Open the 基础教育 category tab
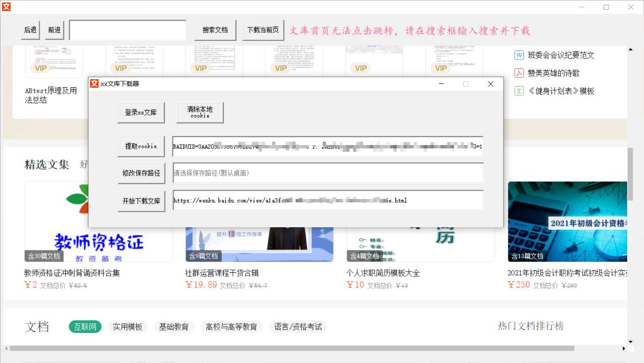644x363 pixels. tap(174, 327)
